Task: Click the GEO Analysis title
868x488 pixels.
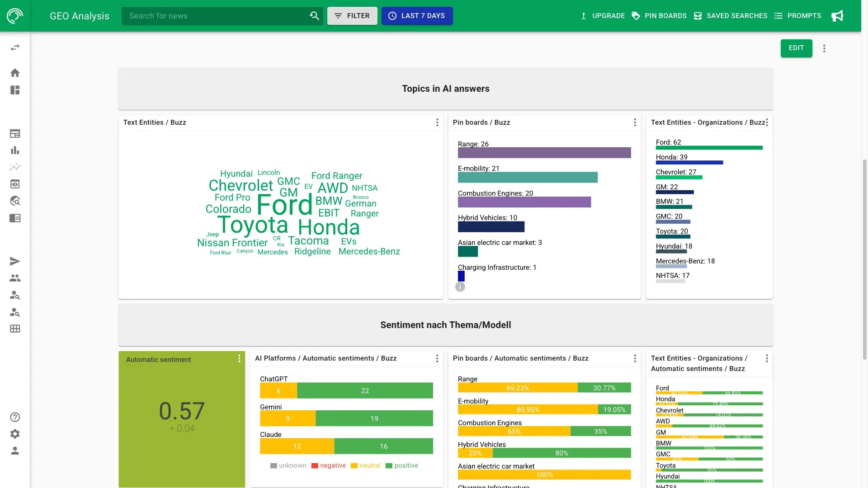Action: pyautogui.click(x=80, y=16)
